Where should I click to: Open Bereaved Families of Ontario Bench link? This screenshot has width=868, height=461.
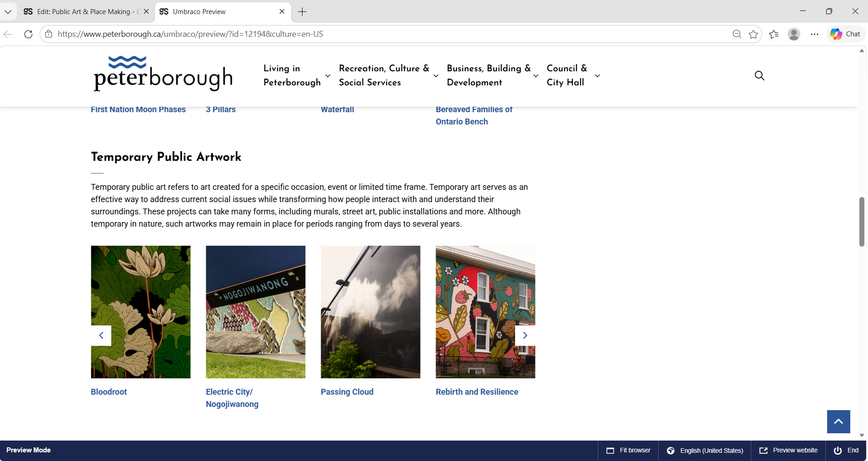(474, 116)
